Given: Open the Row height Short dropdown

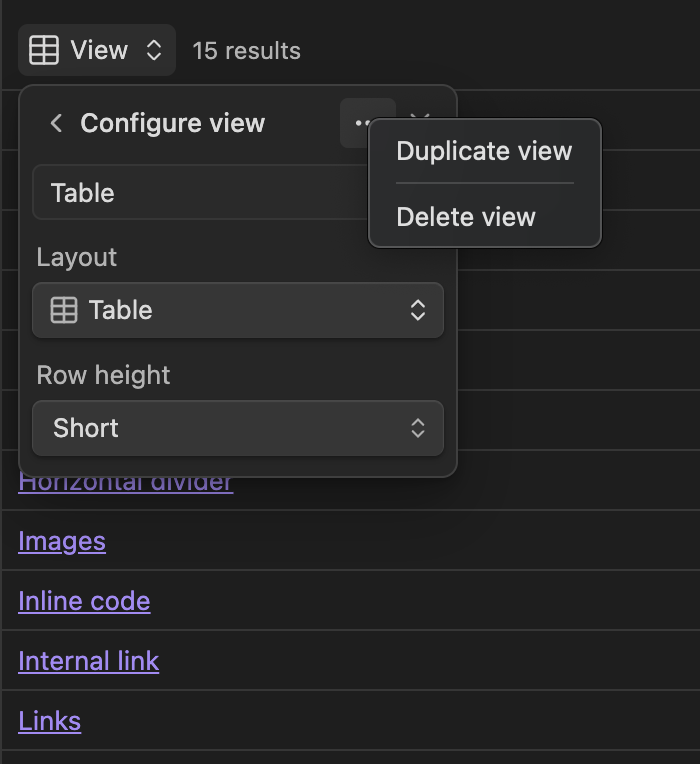Looking at the screenshot, I should (x=237, y=428).
